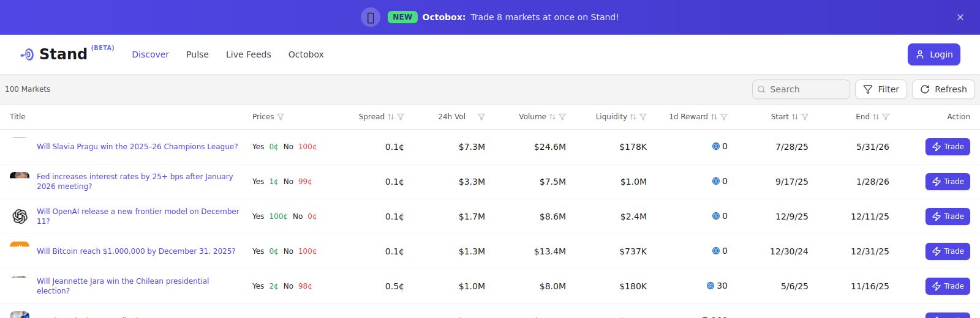Click the Login button

coord(933,54)
